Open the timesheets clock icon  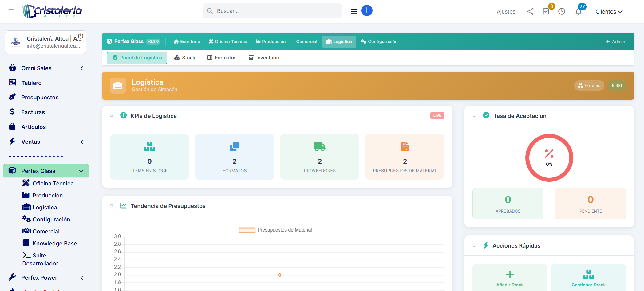562,12
